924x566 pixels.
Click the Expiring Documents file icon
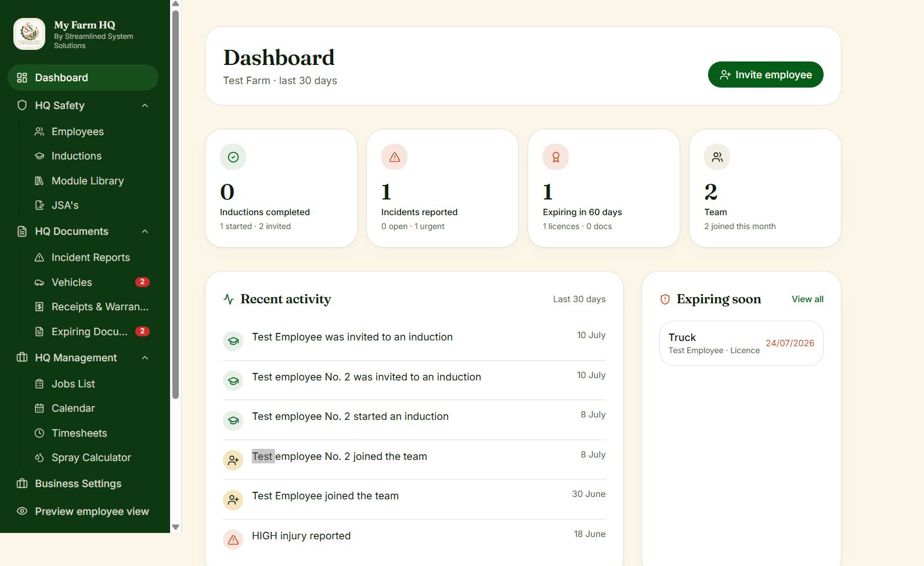[39, 332]
